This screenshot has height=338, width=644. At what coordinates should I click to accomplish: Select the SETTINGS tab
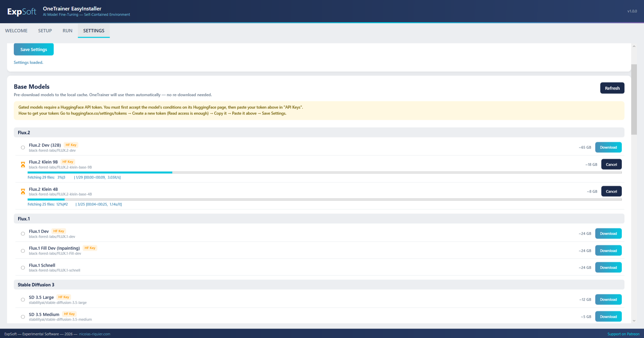pos(94,31)
